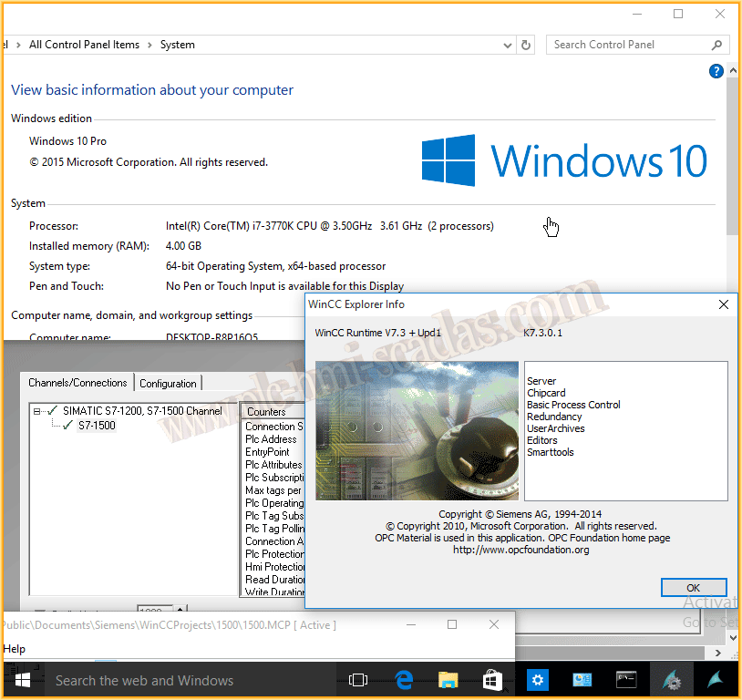Screen dimensions: 742x700
Task: Open the Help menu in WinCC Explorer
Action: click(14, 649)
